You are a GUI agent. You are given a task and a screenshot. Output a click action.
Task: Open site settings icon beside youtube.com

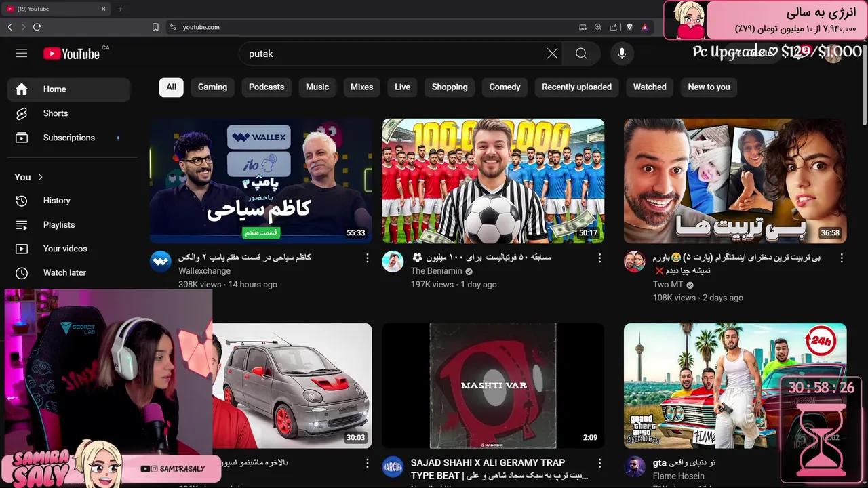click(173, 27)
